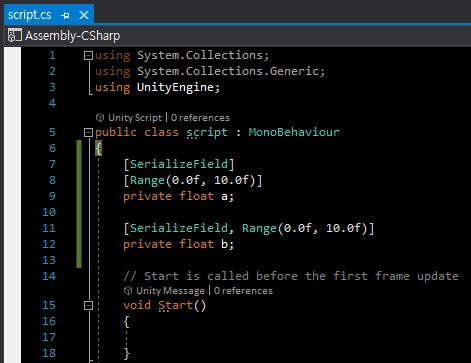
Task: Click line number 5 in the margin
Action: click(x=52, y=132)
